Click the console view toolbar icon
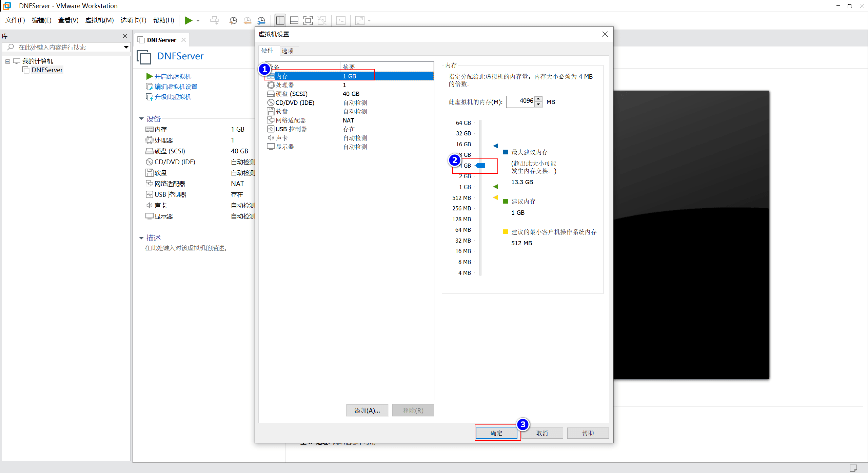Image resolution: width=868 pixels, height=473 pixels. [x=341, y=20]
